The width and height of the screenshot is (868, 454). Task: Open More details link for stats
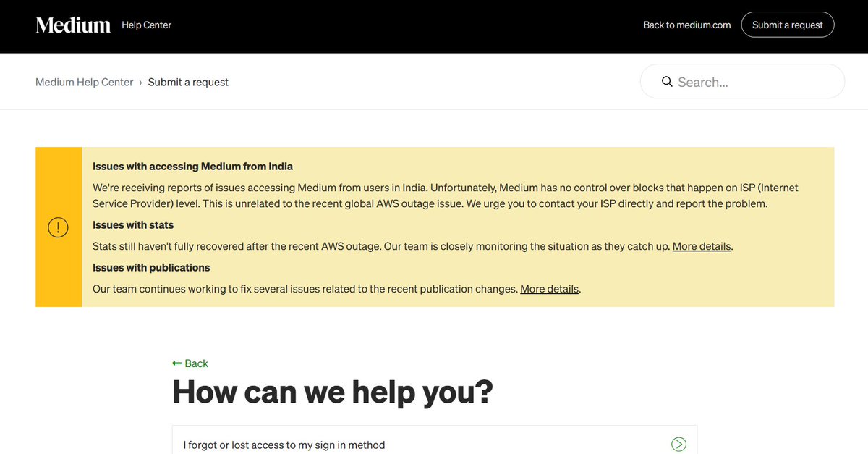click(x=702, y=246)
